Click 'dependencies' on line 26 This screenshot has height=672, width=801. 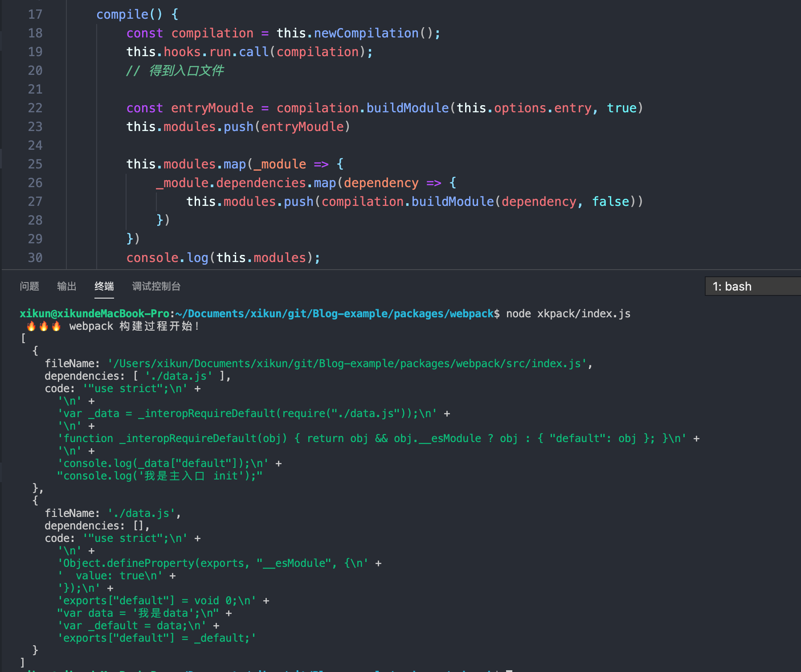tap(261, 183)
